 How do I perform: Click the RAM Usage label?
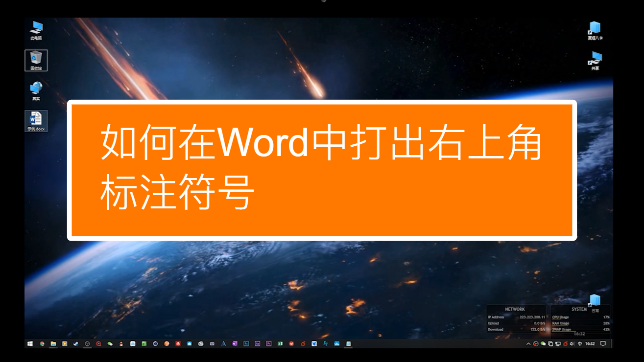[560, 323]
